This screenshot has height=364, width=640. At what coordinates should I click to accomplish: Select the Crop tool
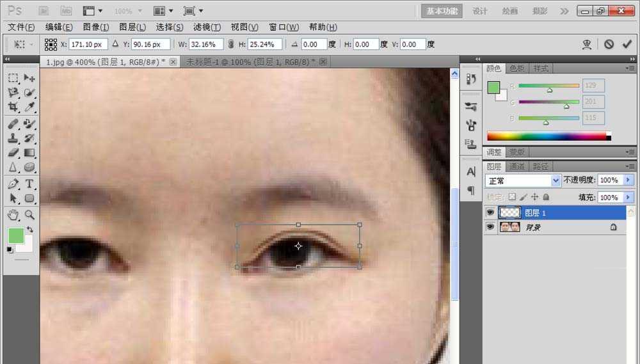[x=13, y=107]
